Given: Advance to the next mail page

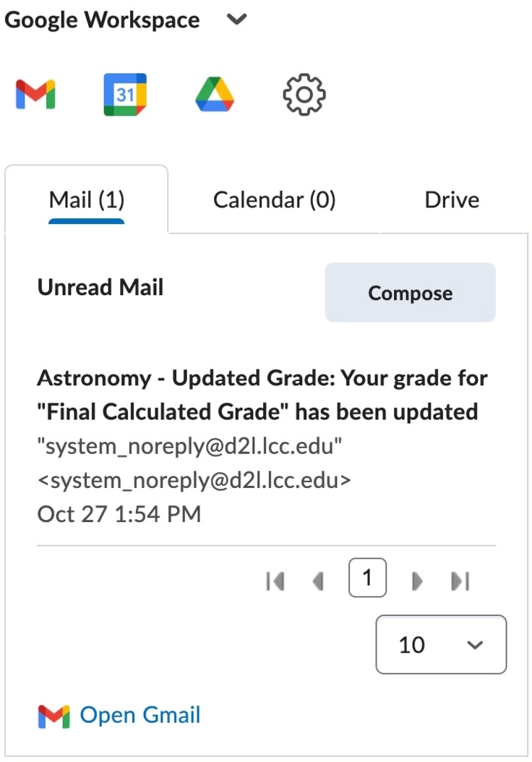Looking at the screenshot, I should (416, 578).
